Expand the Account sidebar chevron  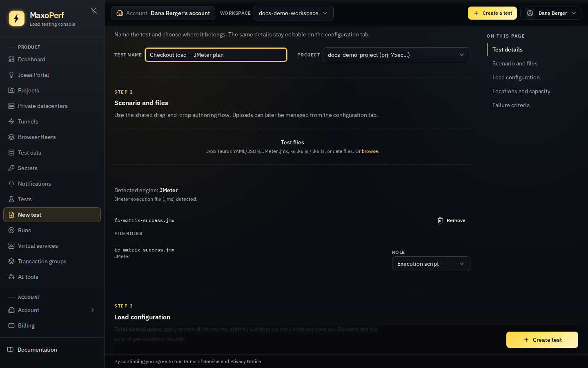pyautogui.click(x=93, y=310)
